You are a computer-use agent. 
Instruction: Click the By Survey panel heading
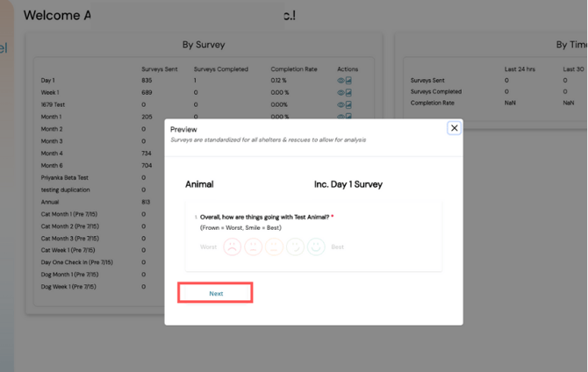(x=204, y=44)
